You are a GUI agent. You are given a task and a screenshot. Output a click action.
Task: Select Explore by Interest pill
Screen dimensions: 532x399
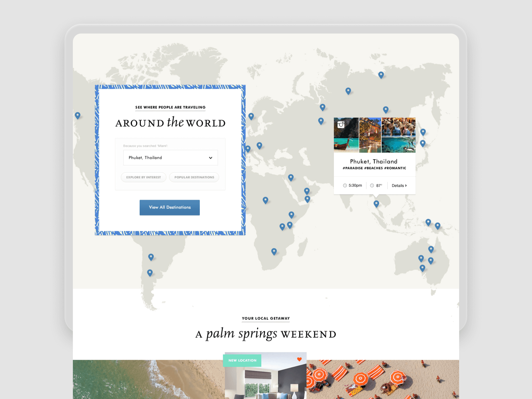[x=144, y=177]
